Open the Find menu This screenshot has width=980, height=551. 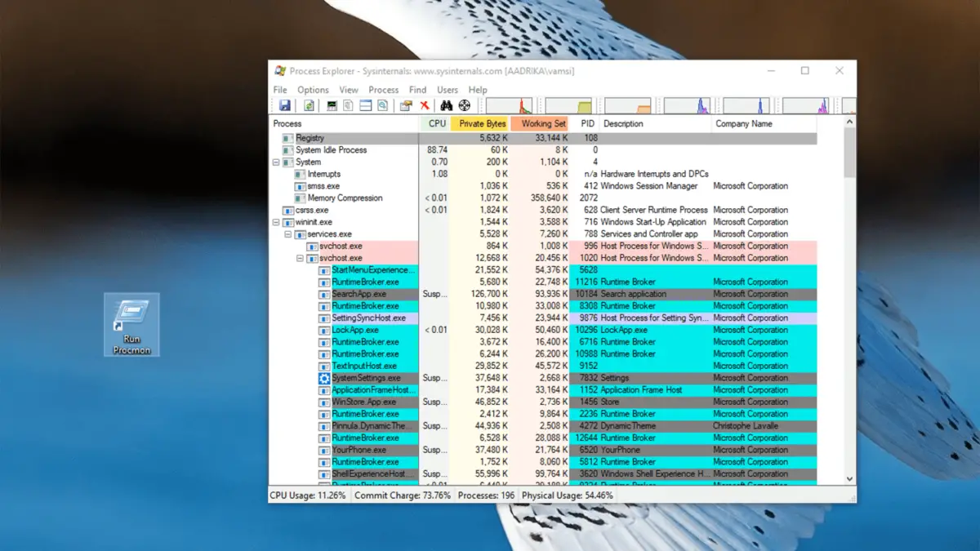(x=417, y=90)
